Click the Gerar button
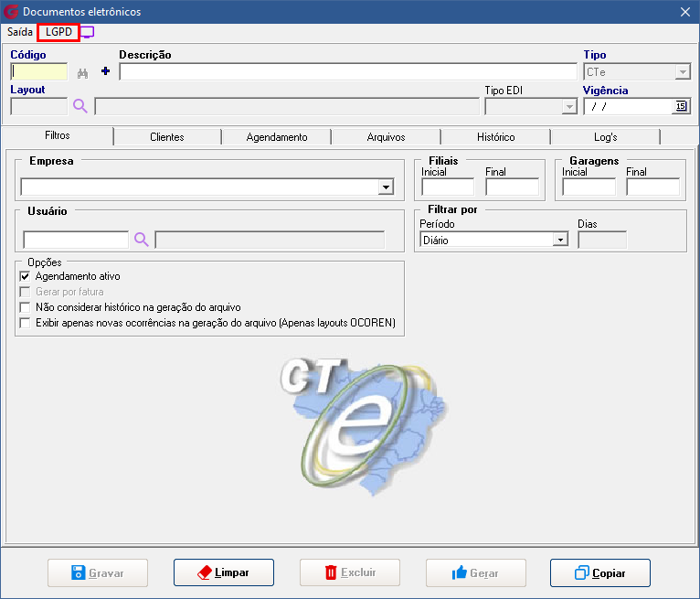This screenshot has height=599, width=700. (x=476, y=572)
